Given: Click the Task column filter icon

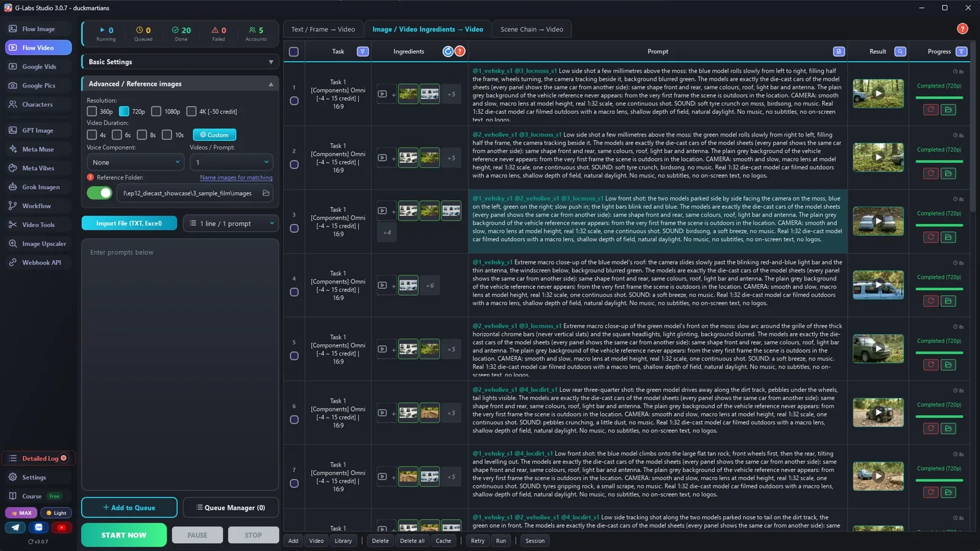Looking at the screenshot, I should pos(363,51).
